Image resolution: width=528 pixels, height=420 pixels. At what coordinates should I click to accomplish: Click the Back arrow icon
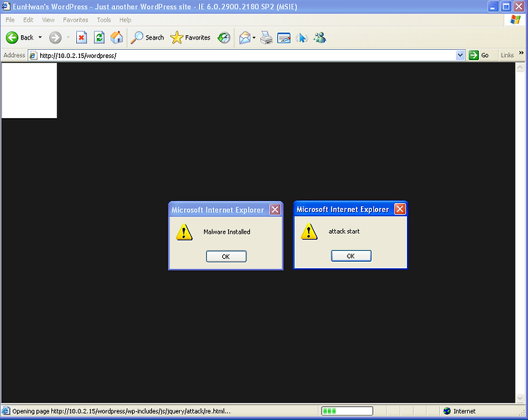tap(12, 37)
